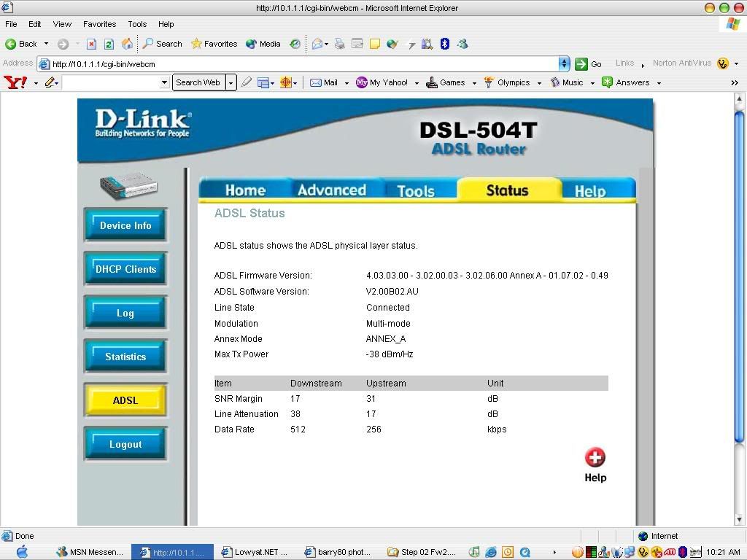Click the Stop loading icon
Screen dimensions: 747x560
pos(91,44)
